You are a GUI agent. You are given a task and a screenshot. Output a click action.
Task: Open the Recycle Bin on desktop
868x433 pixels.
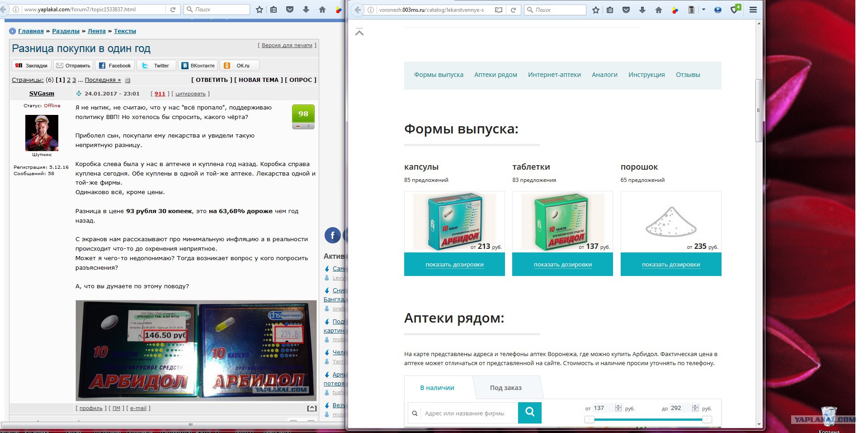coord(828,416)
